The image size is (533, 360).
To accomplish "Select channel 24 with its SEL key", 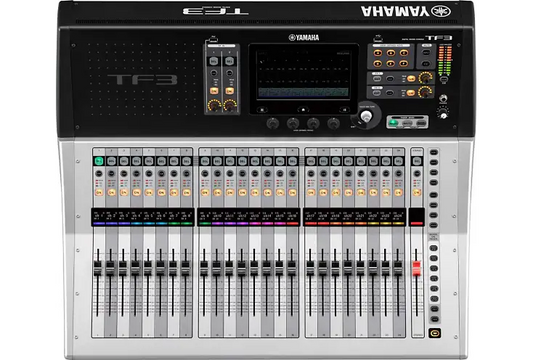I will (x=398, y=161).
